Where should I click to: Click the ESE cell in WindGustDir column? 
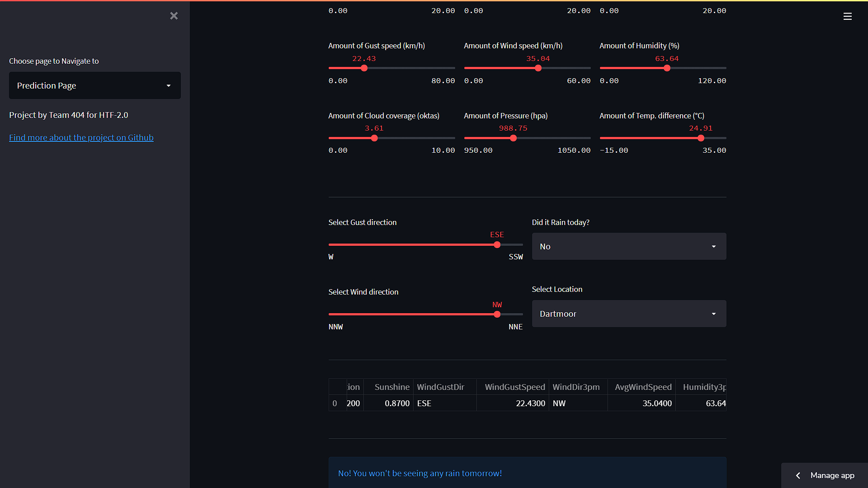coord(424,403)
